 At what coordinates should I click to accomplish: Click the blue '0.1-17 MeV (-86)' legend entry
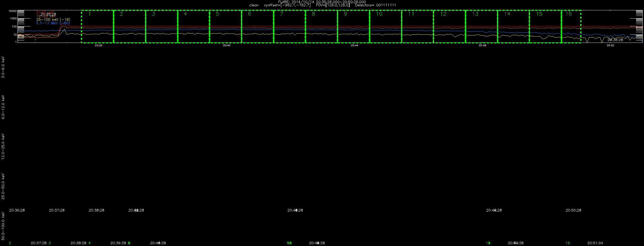pyautogui.click(x=53, y=23)
